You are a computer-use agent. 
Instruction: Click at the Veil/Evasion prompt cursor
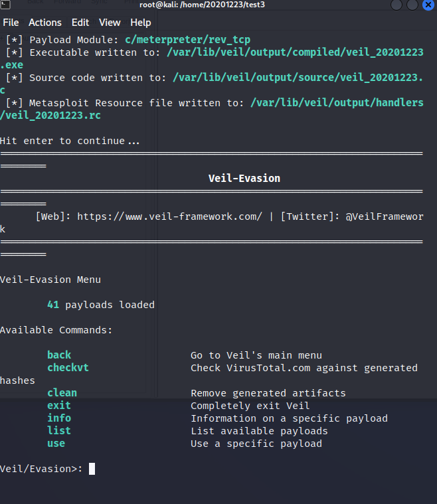click(92, 469)
